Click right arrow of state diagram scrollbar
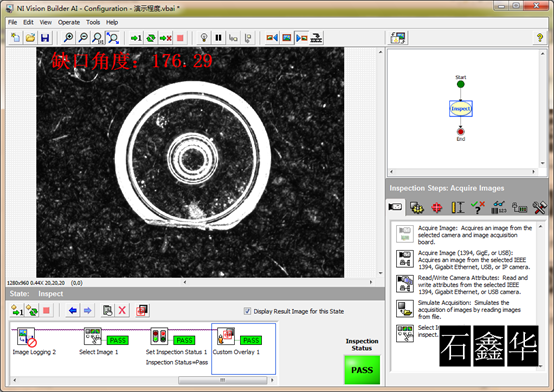Viewport: 554px width, 392px height. pos(534,172)
